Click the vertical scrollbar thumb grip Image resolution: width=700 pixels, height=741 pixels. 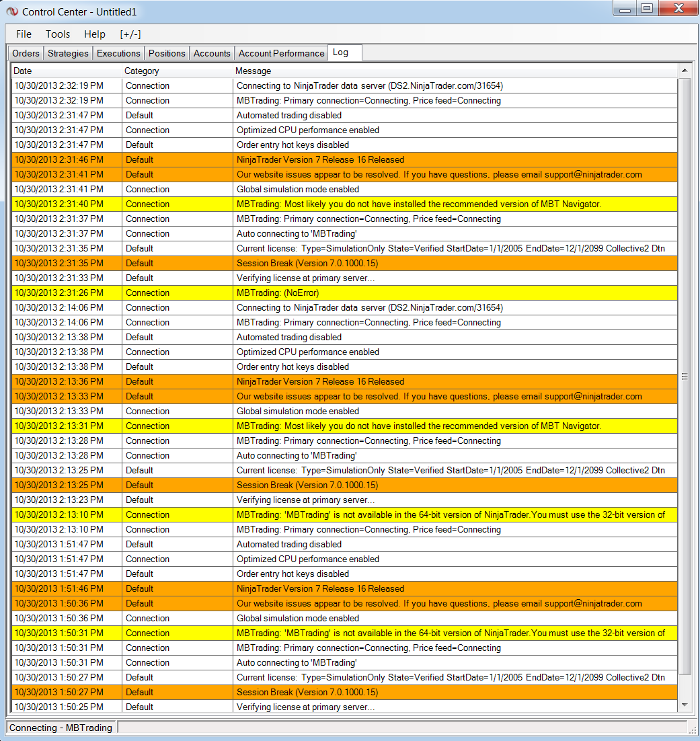tap(685, 377)
